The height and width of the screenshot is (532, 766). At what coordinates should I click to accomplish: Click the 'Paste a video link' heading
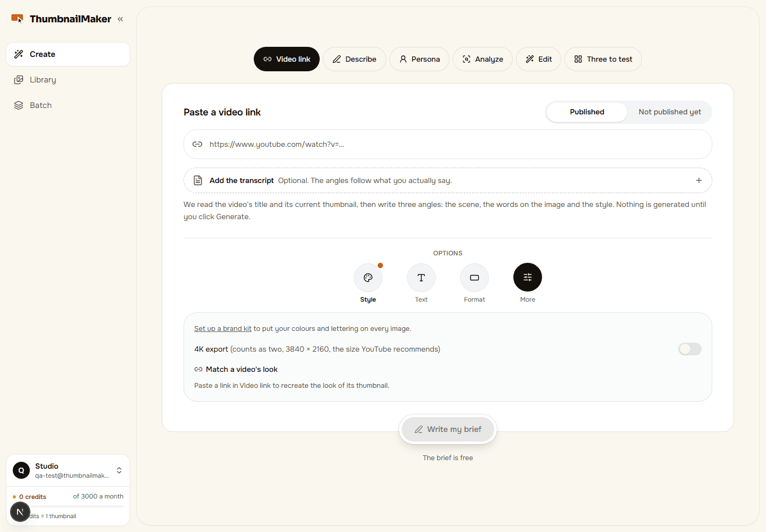click(x=222, y=112)
